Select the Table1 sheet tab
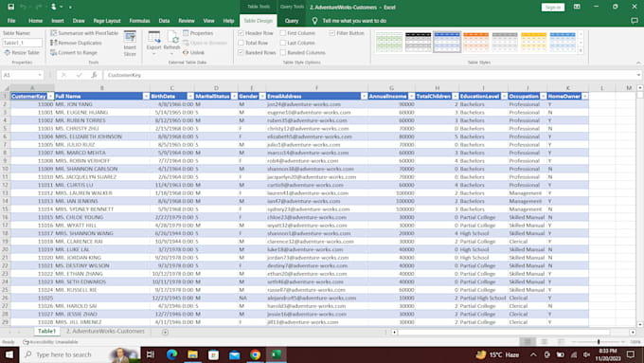This screenshot has height=363, width=644. (x=46, y=331)
